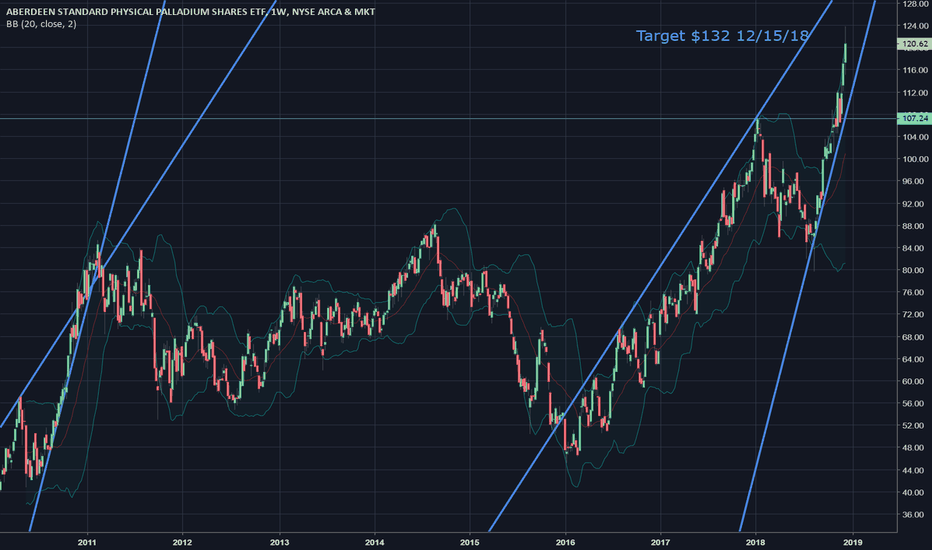Click the 2011 label on time axis

[x=87, y=542]
